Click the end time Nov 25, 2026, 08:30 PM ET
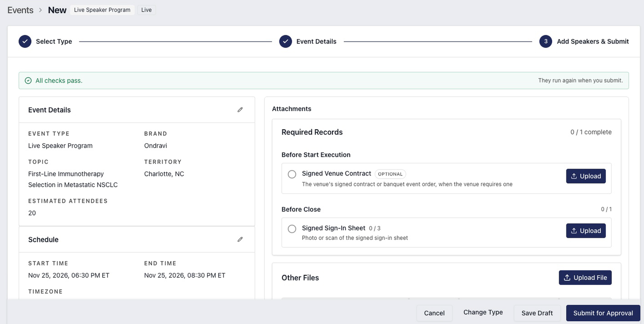The width and height of the screenshot is (644, 324). tap(185, 275)
